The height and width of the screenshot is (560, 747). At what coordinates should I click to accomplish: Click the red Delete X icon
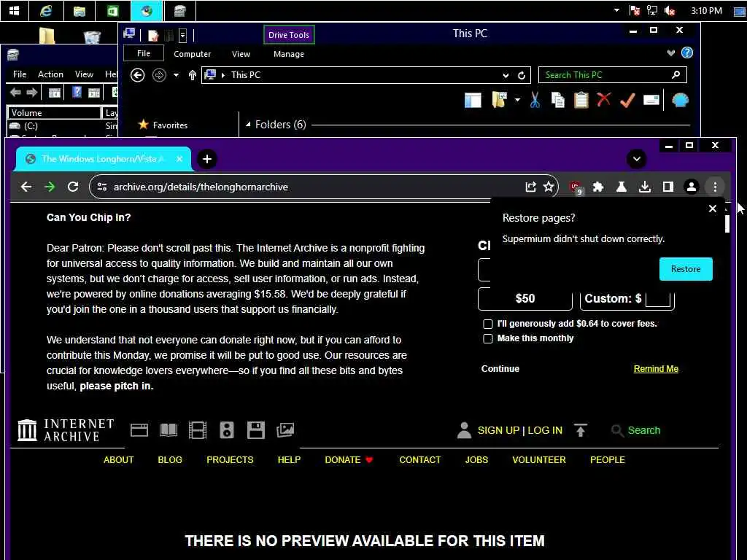tap(604, 100)
